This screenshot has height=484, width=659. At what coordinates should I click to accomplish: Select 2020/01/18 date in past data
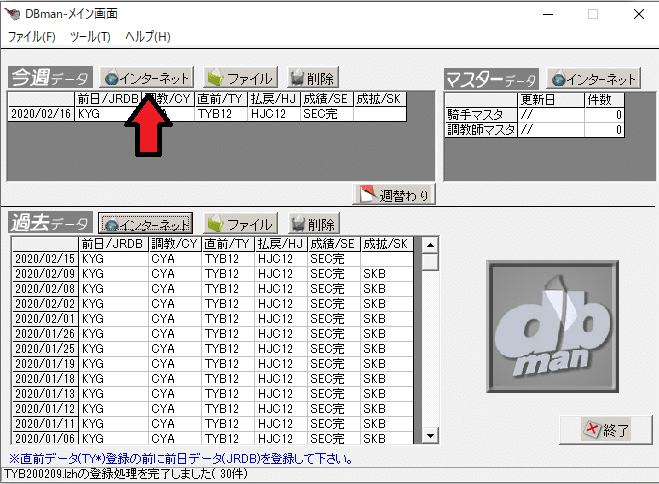pyautogui.click(x=45, y=379)
